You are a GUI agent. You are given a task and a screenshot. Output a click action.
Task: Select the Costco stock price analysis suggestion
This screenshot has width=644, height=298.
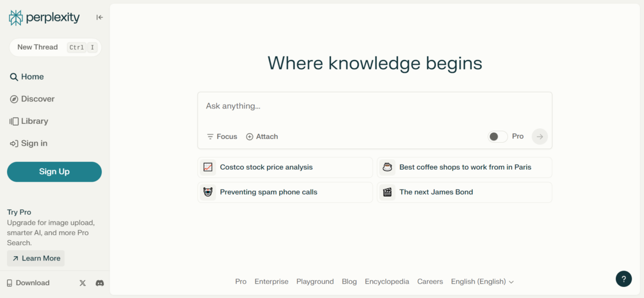pos(285,167)
